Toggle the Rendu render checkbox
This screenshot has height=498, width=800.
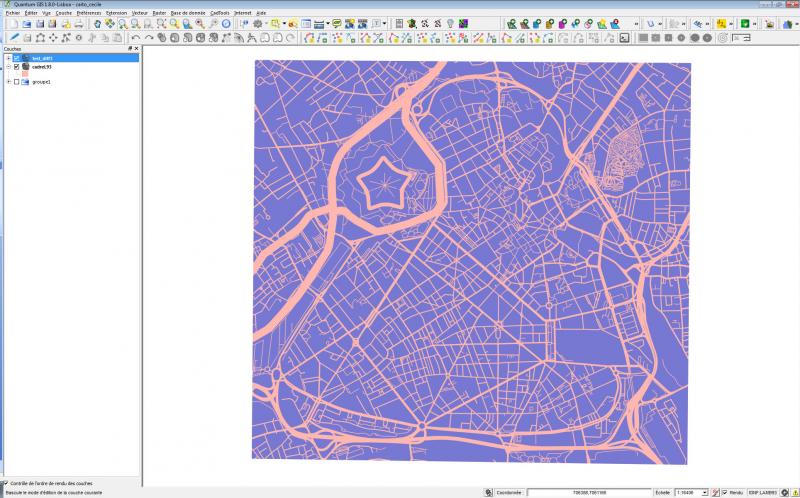(725, 492)
